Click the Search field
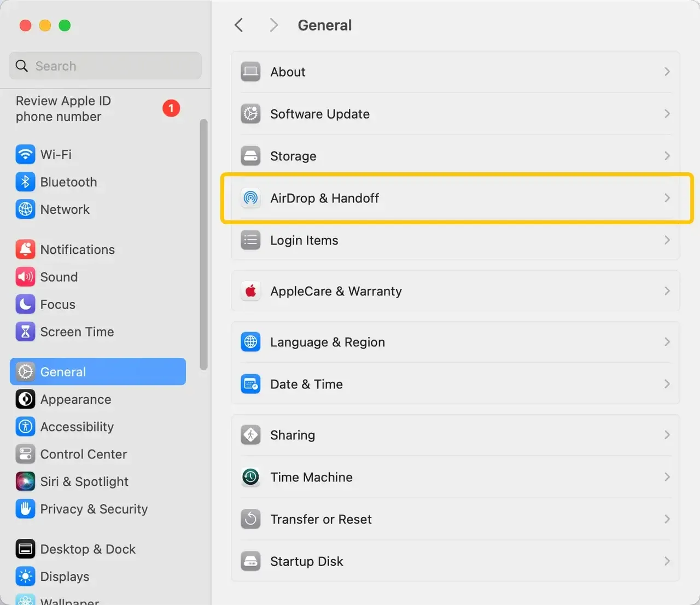 [105, 66]
